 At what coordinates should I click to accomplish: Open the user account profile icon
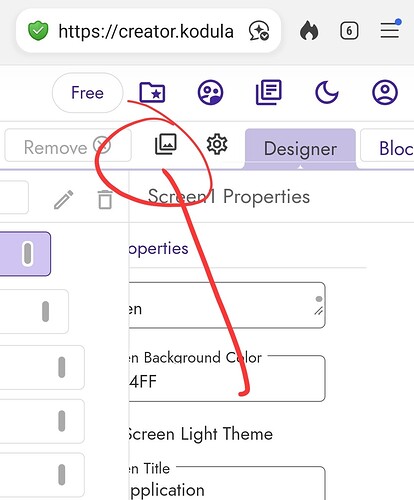(385, 92)
